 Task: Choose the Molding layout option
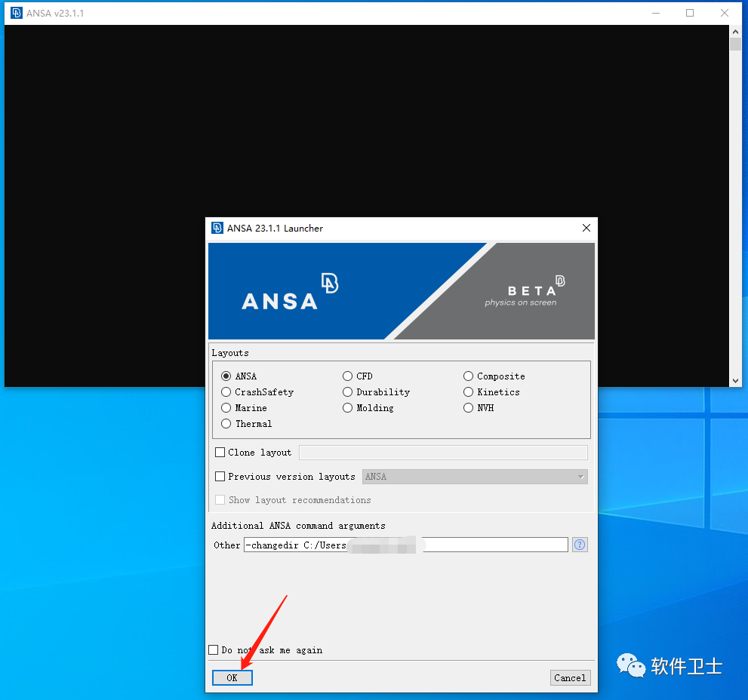347,407
